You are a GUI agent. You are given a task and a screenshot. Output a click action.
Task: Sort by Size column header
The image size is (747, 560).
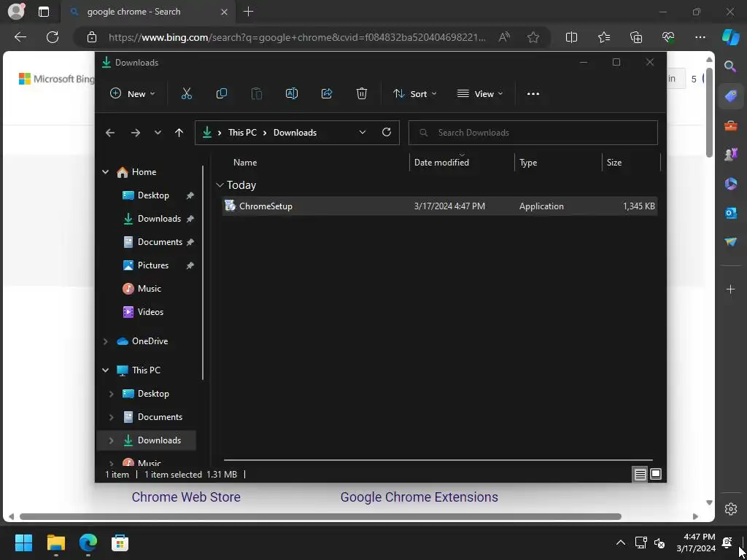(x=614, y=163)
